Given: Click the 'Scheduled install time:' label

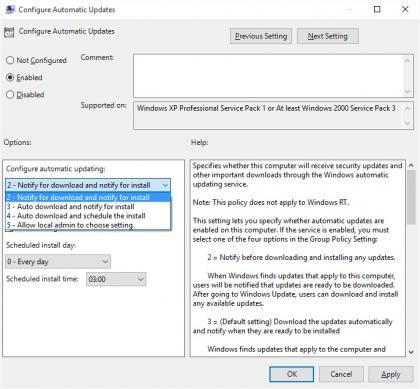Looking at the screenshot, I should click(42, 279).
